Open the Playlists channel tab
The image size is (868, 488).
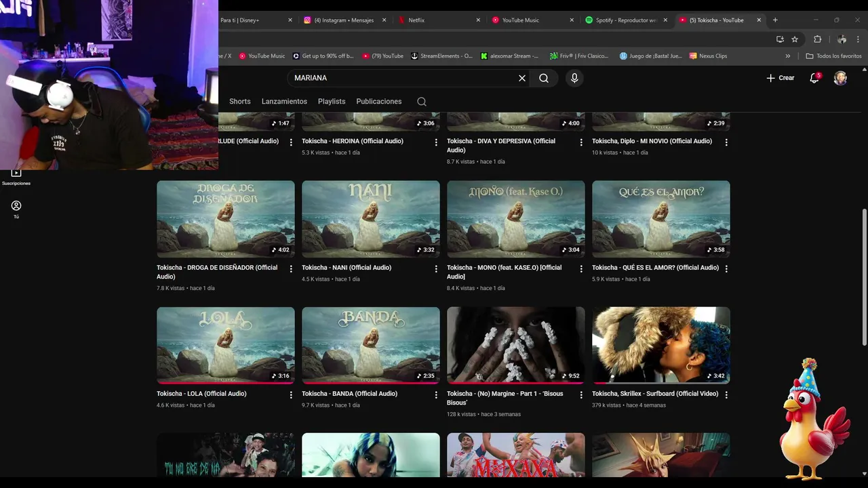click(332, 102)
